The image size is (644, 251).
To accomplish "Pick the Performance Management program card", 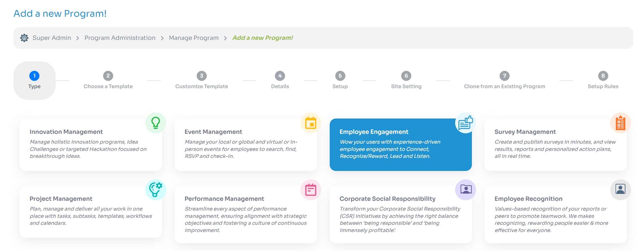I will (246, 214).
